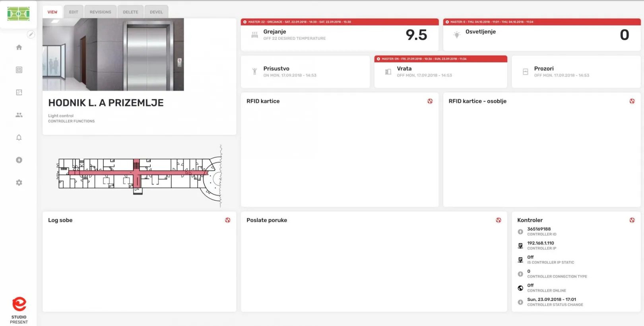Open the notifications bell sidebar icon
Screen dimensions: 644x326
pyautogui.click(x=19, y=137)
